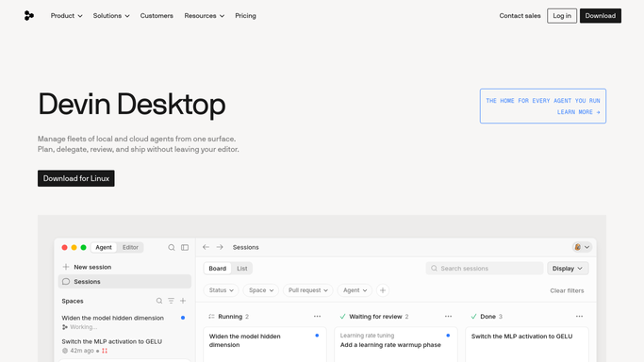Image resolution: width=644 pixels, height=362 pixels.
Task: Select the List view
Action: pos(242,269)
